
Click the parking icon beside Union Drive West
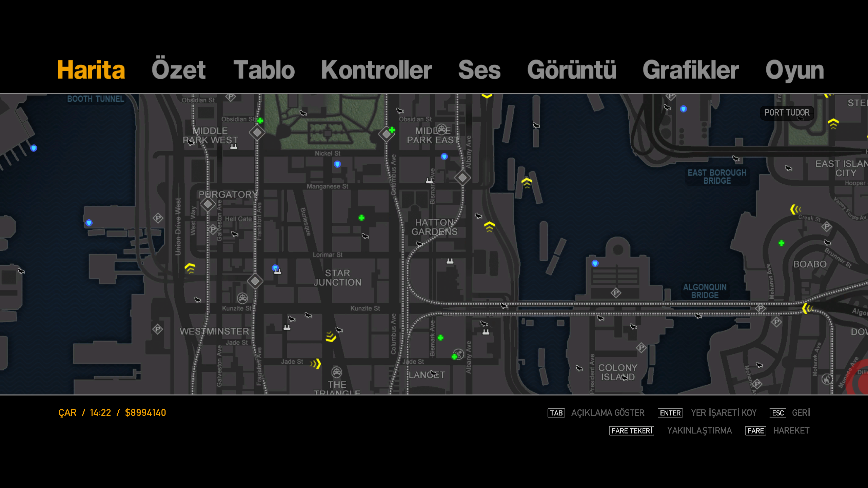158,218
